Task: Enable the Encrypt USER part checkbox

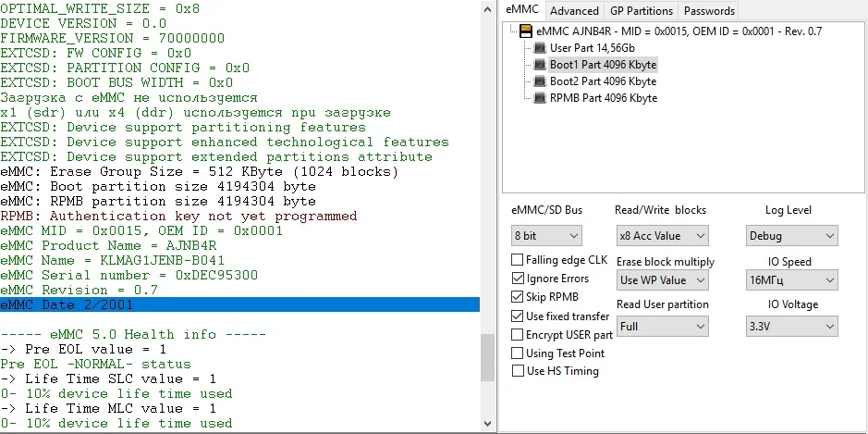Action: pos(517,335)
